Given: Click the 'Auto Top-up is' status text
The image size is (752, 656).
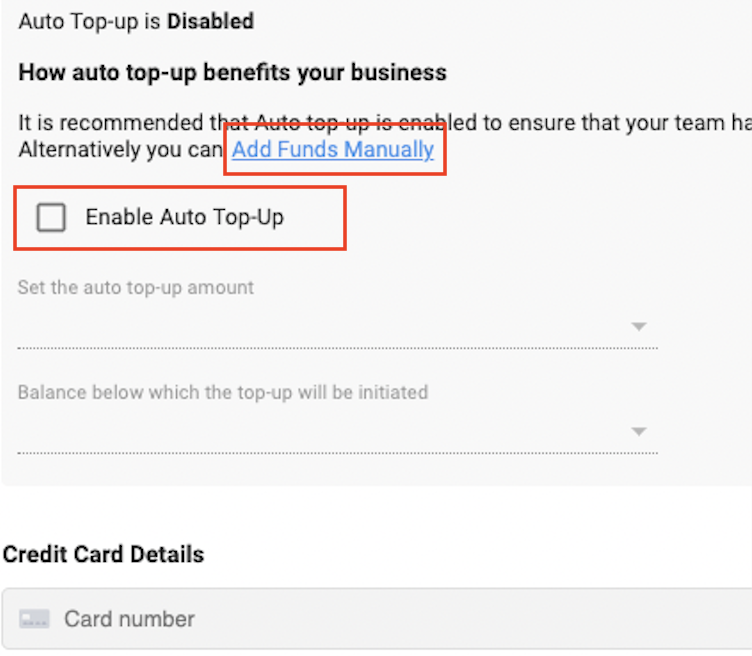Looking at the screenshot, I should pos(89,22).
